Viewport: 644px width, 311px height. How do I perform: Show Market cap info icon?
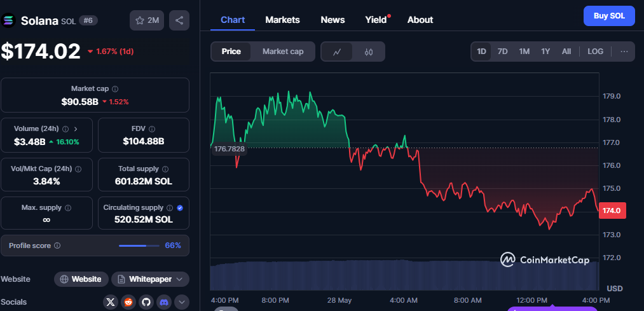coord(116,89)
